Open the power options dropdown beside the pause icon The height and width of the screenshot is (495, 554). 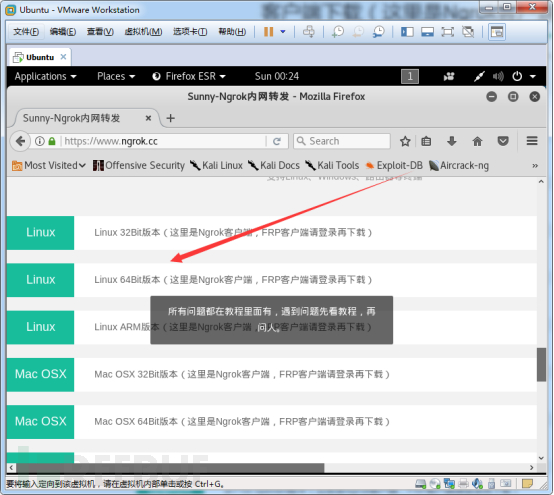(283, 32)
